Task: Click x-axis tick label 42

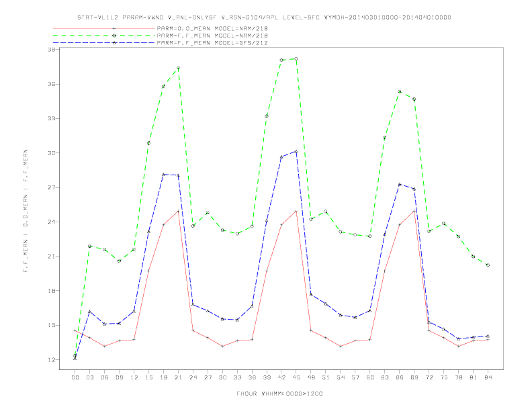Action: [x=281, y=377]
